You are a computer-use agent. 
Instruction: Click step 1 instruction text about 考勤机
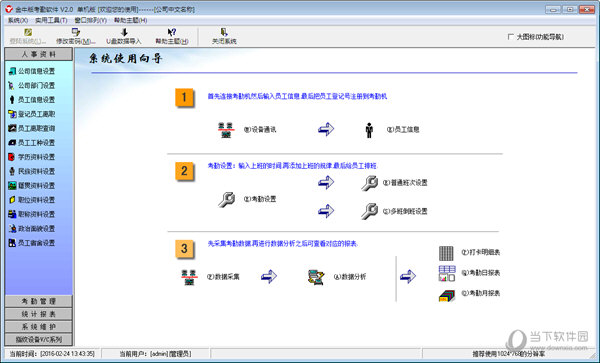(x=297, y=96)
